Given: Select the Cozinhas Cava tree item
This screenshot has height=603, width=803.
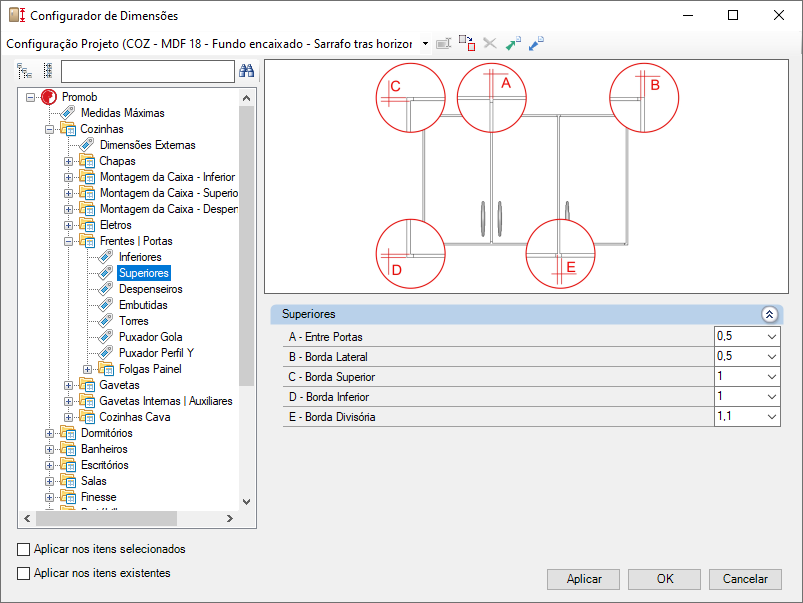Looking at the screenshot, I should 135,417.
